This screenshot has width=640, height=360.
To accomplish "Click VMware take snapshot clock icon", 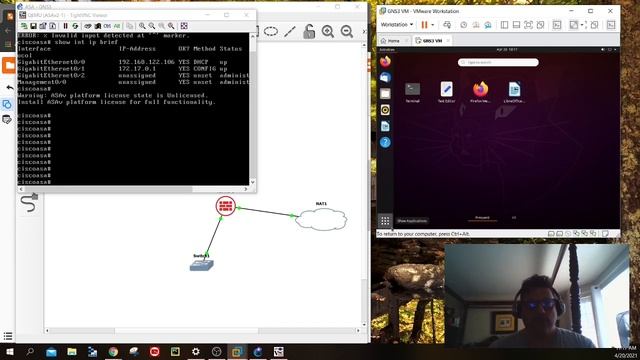I will tap(464, 25).
